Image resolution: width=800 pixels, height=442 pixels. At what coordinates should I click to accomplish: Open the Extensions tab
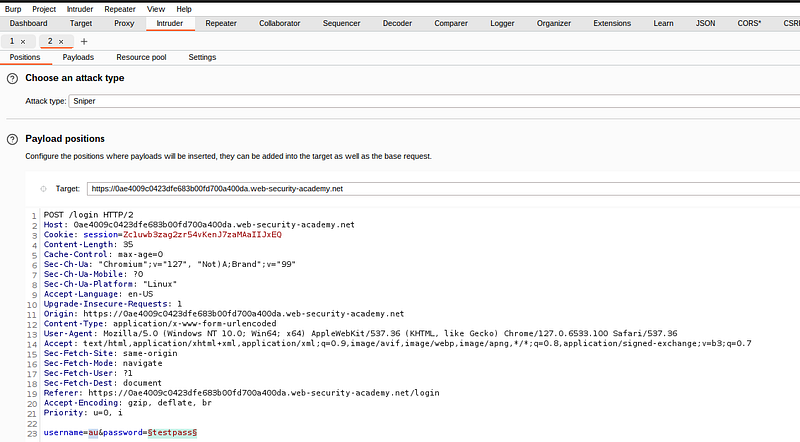point(612,23)
